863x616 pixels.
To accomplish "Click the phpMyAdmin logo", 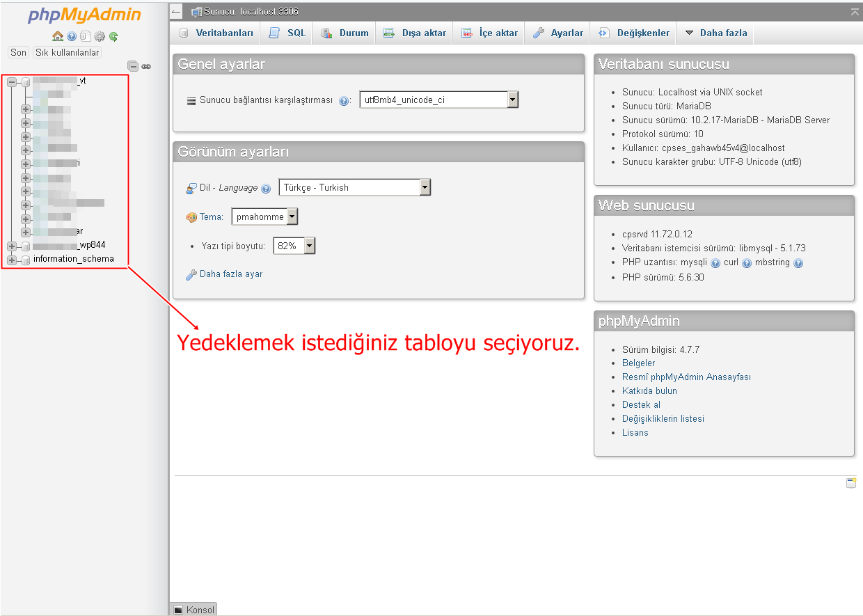I will point(84,15).
